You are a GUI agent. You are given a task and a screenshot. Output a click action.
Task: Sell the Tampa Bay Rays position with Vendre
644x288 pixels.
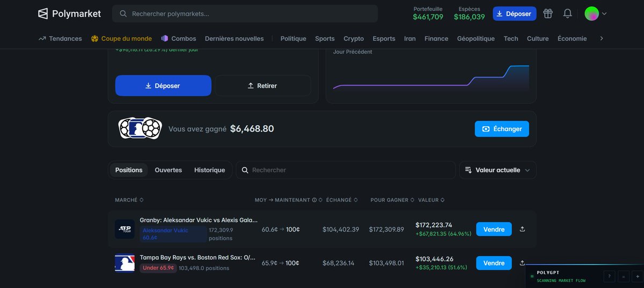pos(494,263)
